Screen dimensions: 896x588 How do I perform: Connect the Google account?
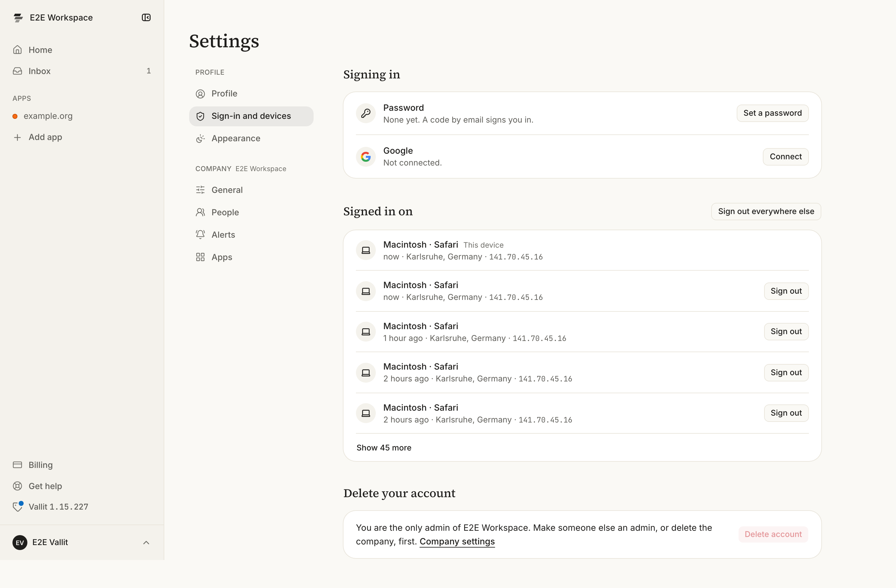(785, 156)
